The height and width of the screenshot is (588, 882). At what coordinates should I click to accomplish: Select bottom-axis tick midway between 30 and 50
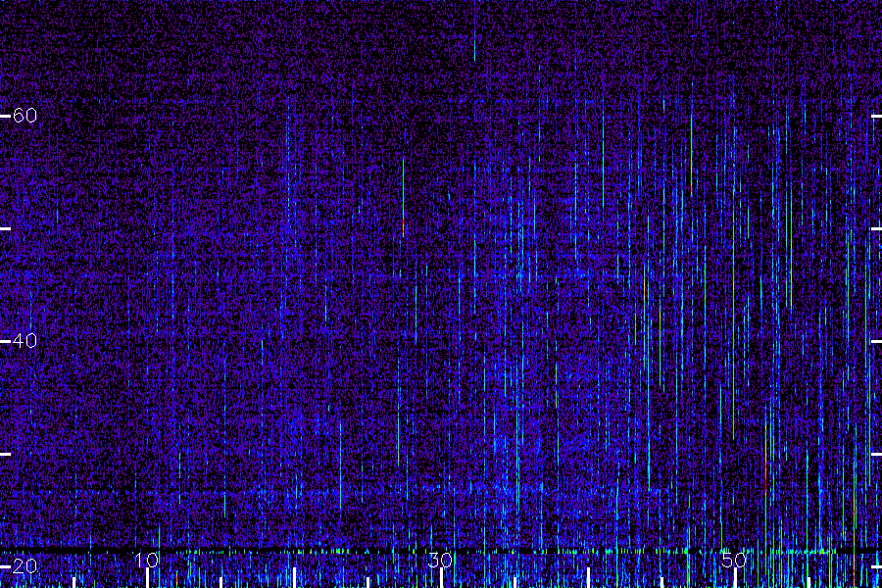(x=588, y=578)
